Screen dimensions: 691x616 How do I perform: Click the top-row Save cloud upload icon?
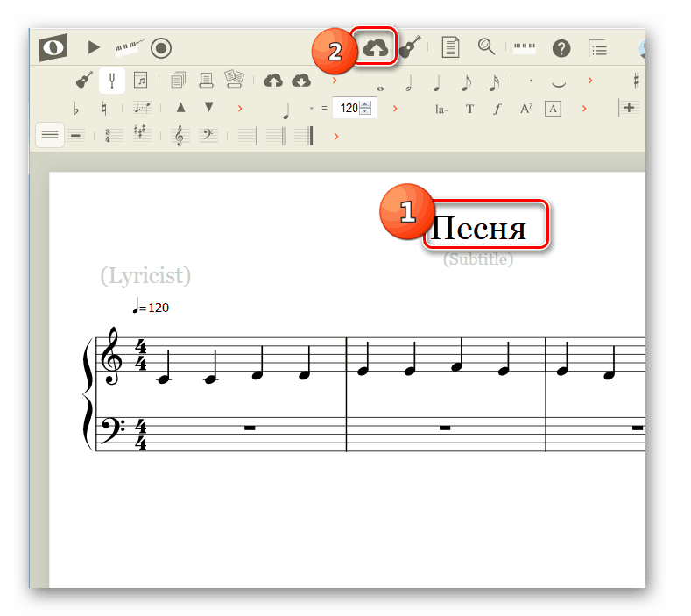(375, 47)
